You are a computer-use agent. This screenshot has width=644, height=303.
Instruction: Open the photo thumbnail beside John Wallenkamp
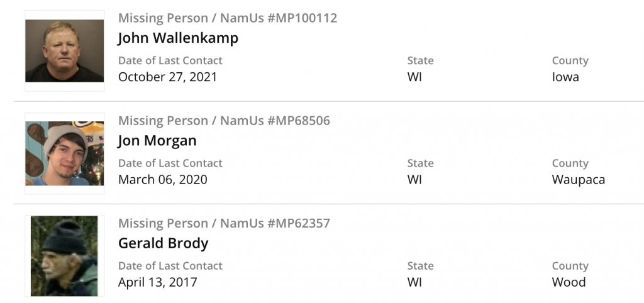click(x=64, y=50)
